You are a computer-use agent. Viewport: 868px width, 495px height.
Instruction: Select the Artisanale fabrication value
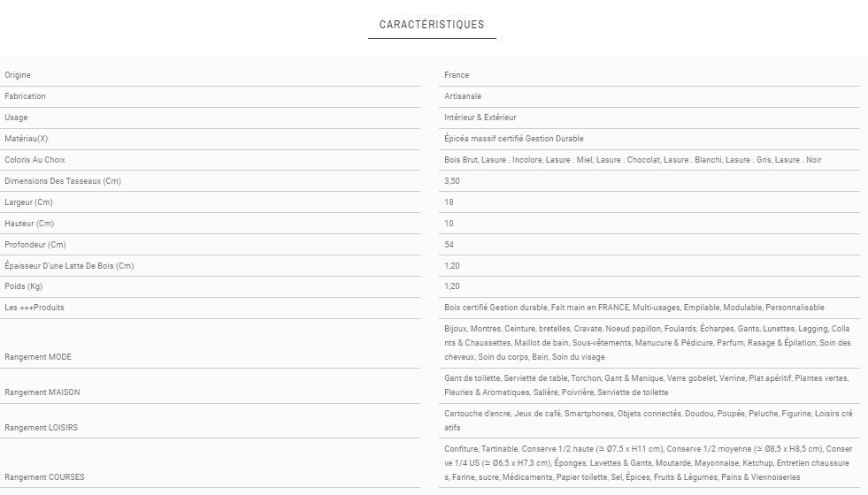tap(463, 96)
